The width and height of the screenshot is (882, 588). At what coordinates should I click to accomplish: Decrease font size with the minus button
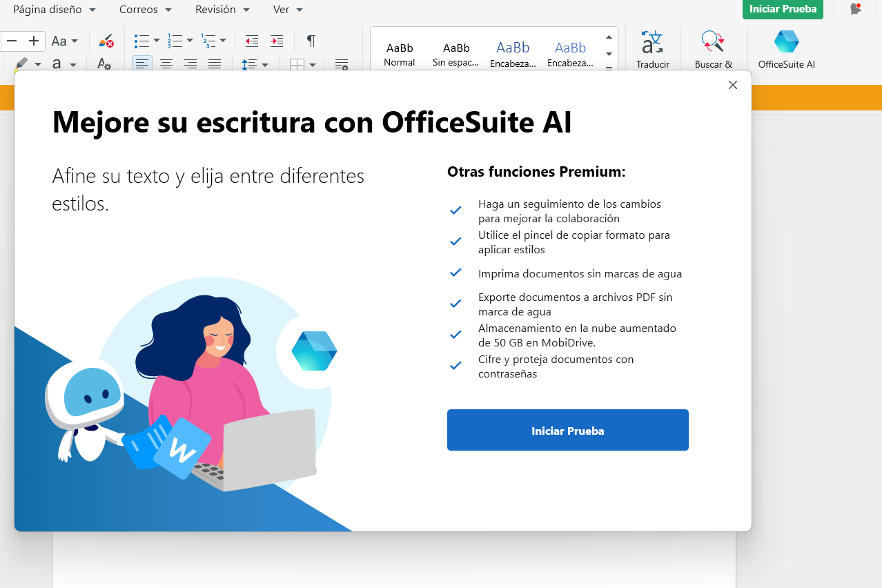click(x=11, y=41)
